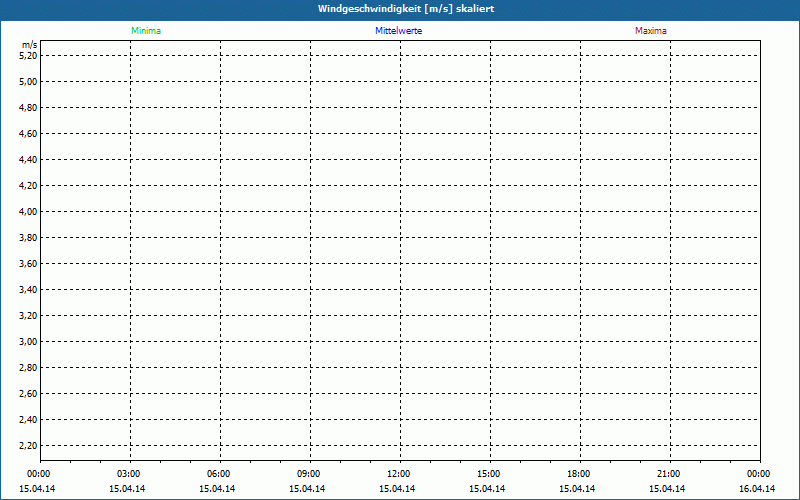
Task: Click the 06:00 time axis label
Action: pyautogui.click(x=218, y=474)
